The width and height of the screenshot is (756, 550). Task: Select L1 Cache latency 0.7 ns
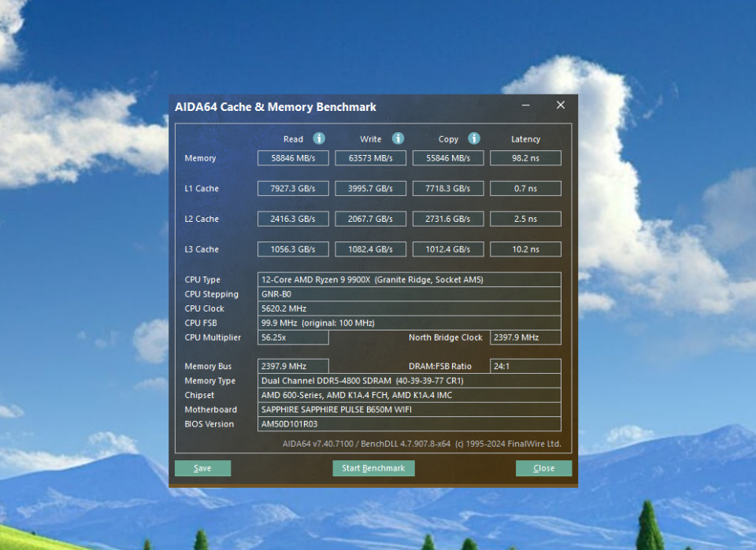[525, 188]
